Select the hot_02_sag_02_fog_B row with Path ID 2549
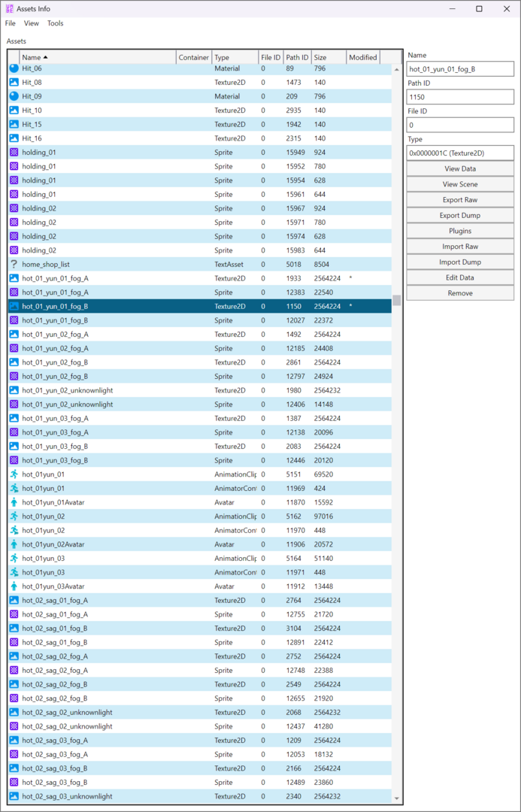The height and width of the screenshot is (812, 521). 200,684
